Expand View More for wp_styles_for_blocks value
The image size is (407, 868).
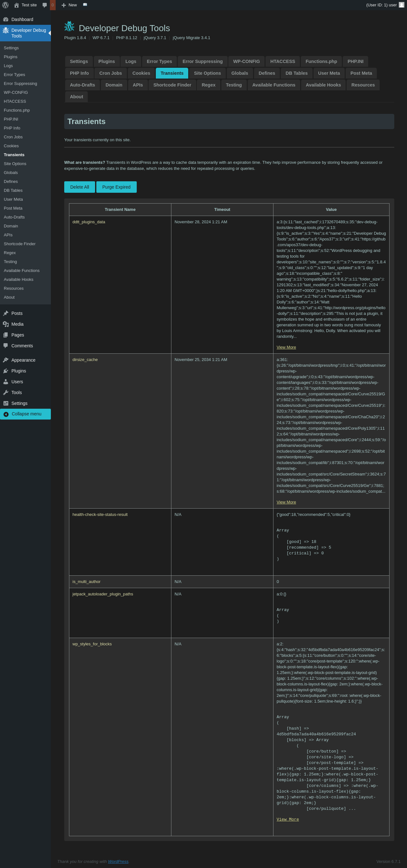click(287, 819)
